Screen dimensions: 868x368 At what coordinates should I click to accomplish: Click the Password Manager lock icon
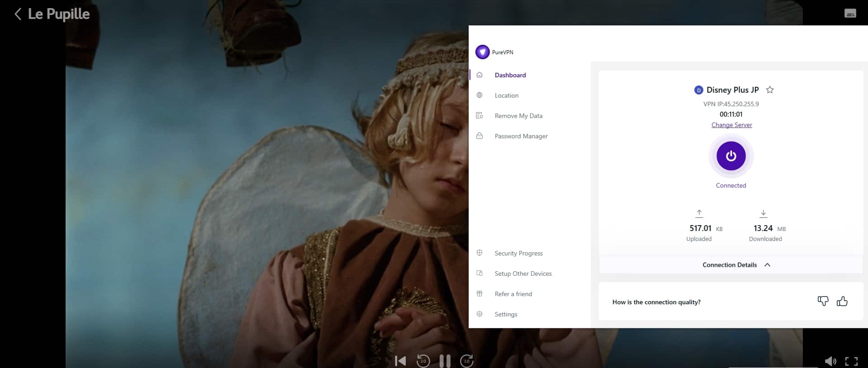tap(479, 136)
